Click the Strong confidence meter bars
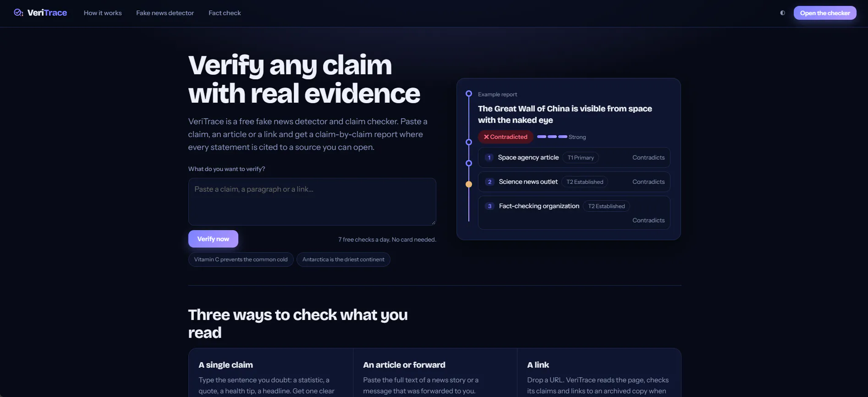Image resolution: width=868 pixels, height=397 pixels. click(x=552, y=137)
